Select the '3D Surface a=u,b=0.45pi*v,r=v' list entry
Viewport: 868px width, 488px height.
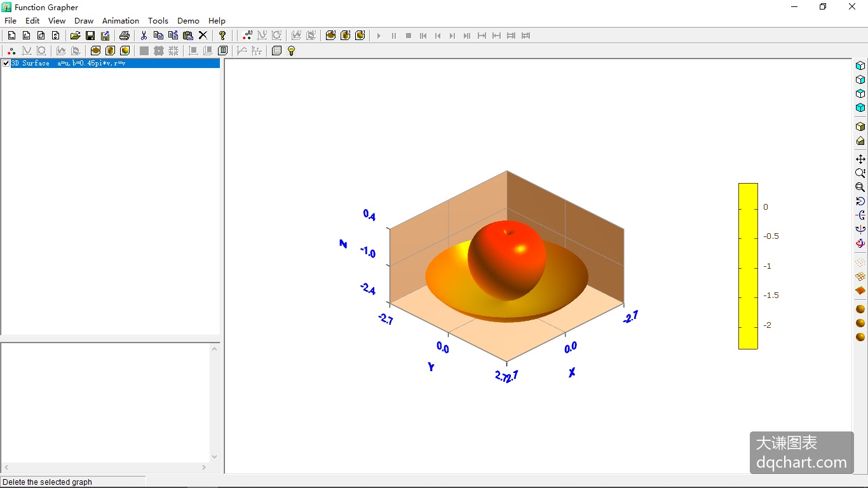[x=115, y=63]
